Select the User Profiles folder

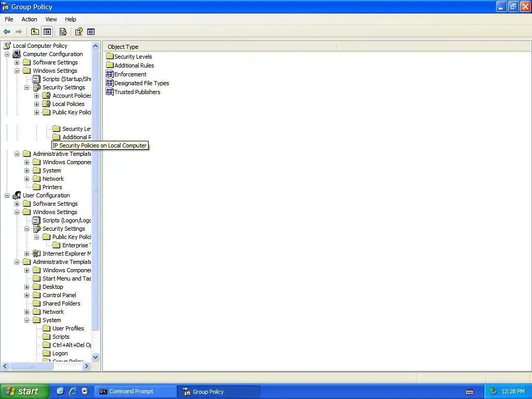click(63, 328)
